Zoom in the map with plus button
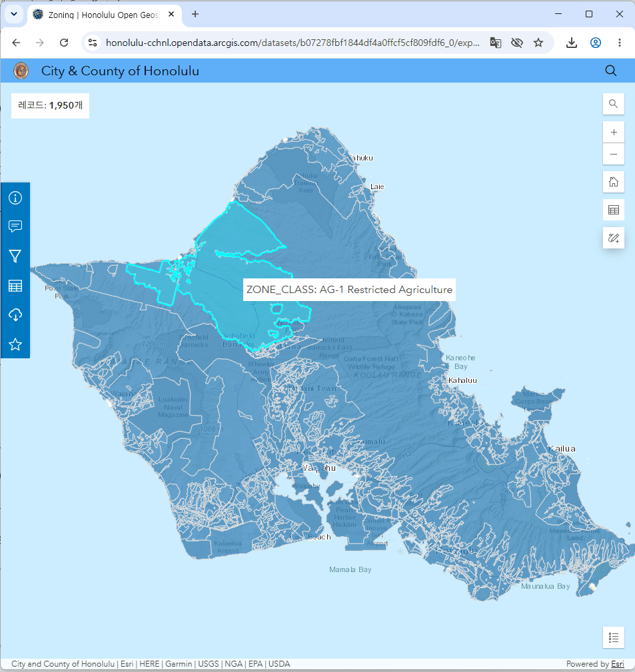Image resolution: width=635 pixels, height=672 pixels. [614, 133]
